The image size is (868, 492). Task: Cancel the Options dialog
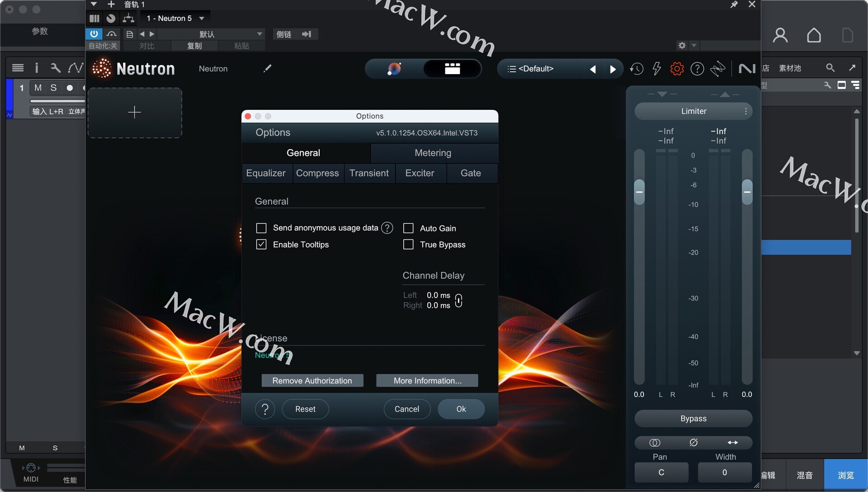[407, 409]
